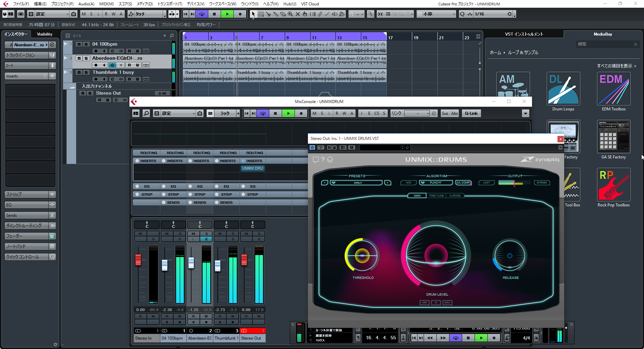Open the search magnifier in MixConsole toolbar
This screenshot has width=644, height=349.
(x=146, y=113)
